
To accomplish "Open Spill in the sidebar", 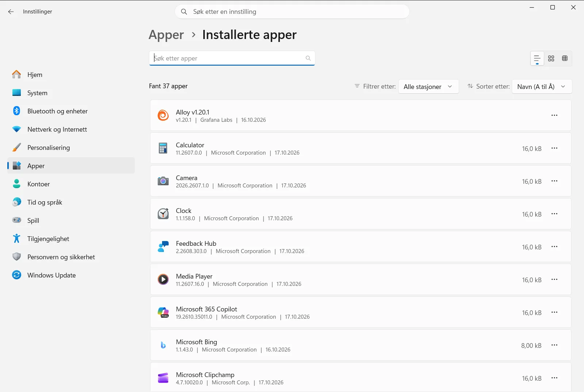I will (x=71, y=220).
